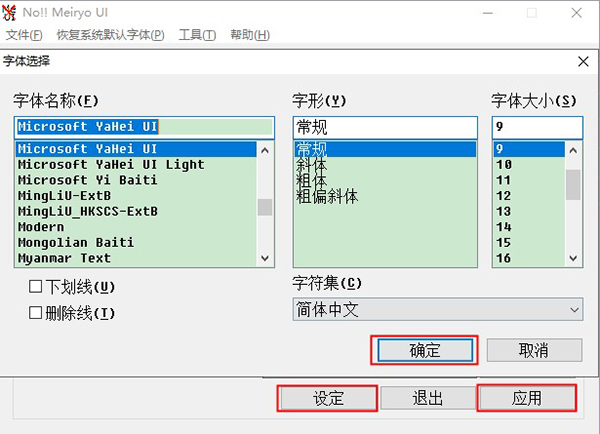Open the 恢复系统默认字体(P) menu
Viewport: 600px width, 434px height.
110,35
